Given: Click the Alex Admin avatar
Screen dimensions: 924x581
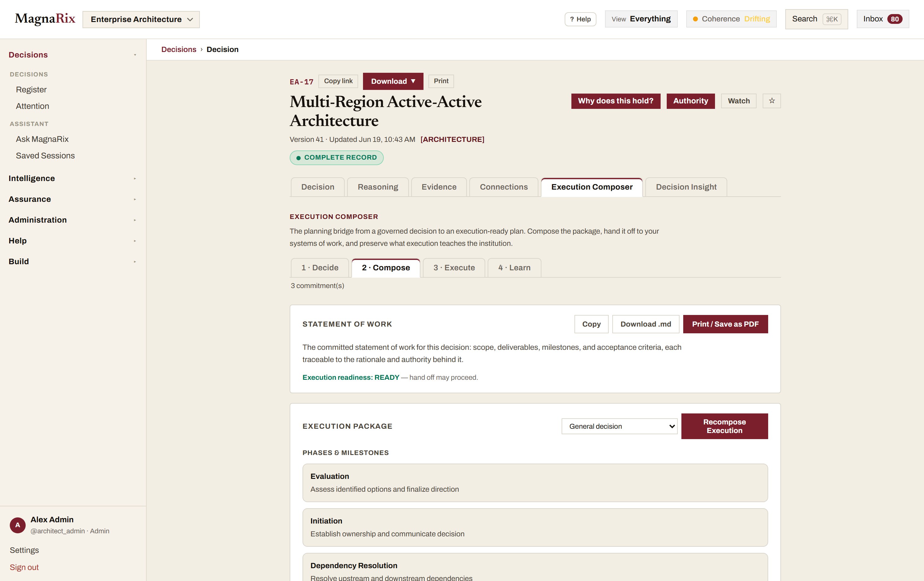Looking at the screenshot, I should click(18, 525).
